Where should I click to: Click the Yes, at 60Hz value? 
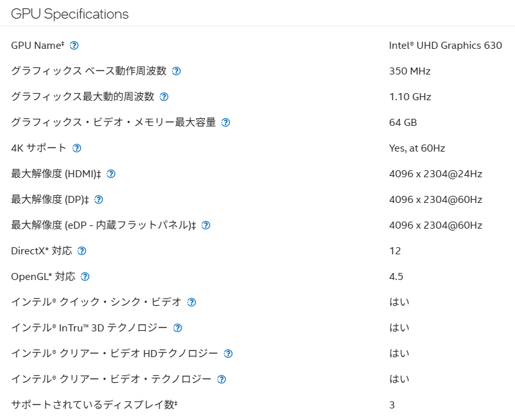click(x=417, y=148)
